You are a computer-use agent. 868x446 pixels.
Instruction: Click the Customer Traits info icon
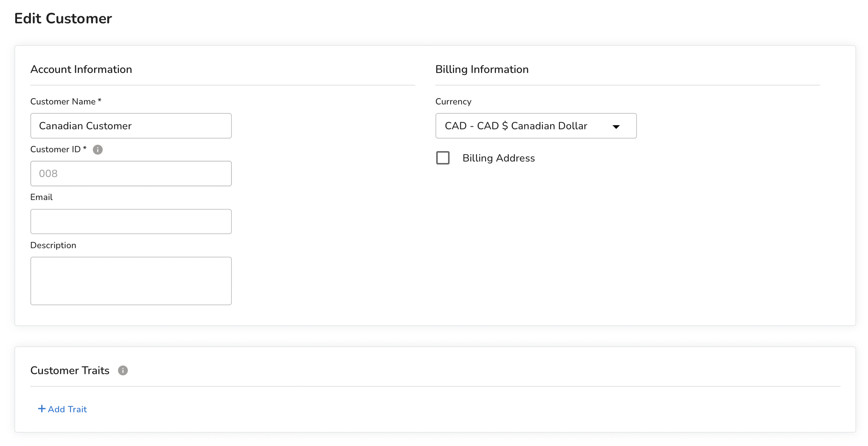[x=123, y=370]
